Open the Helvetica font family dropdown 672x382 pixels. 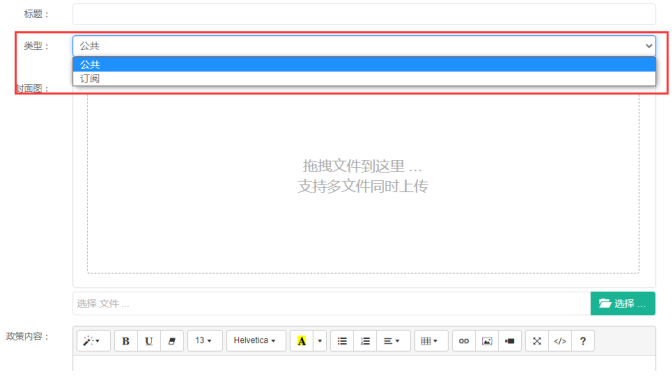coord(256,341)
